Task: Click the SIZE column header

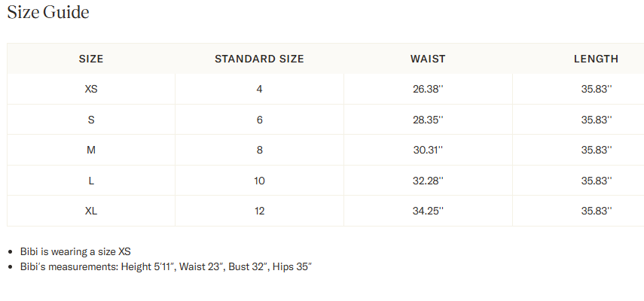Action: (91, 59)
